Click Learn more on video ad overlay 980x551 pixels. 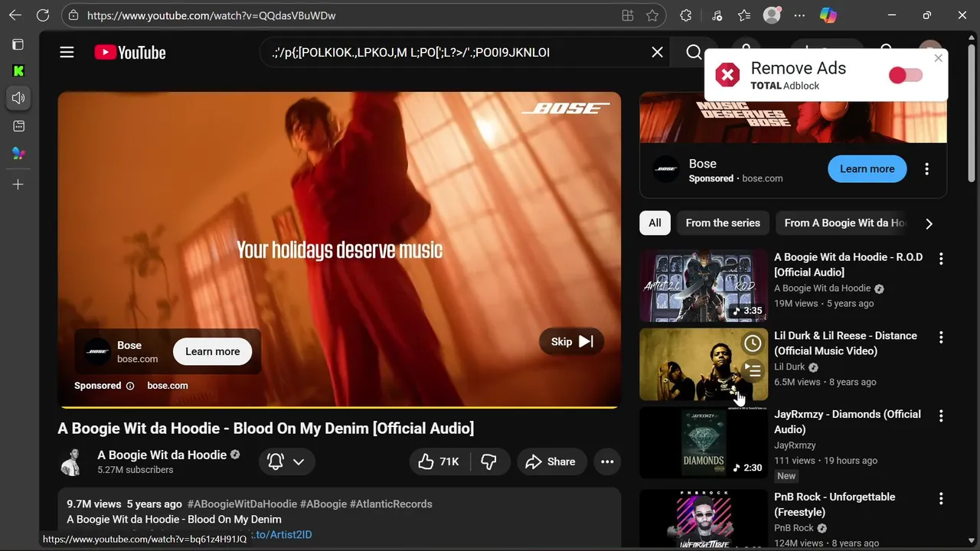click(212, 351)
